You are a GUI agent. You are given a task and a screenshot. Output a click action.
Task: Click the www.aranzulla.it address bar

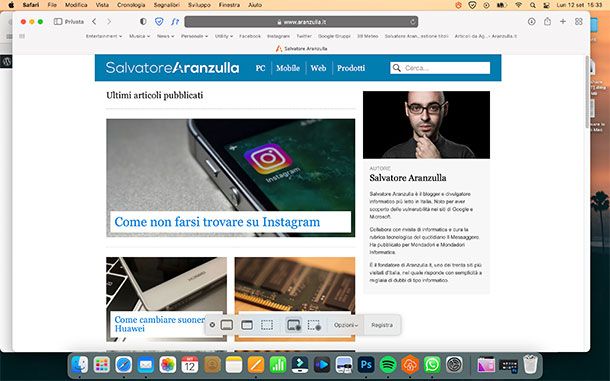point(301,22)
